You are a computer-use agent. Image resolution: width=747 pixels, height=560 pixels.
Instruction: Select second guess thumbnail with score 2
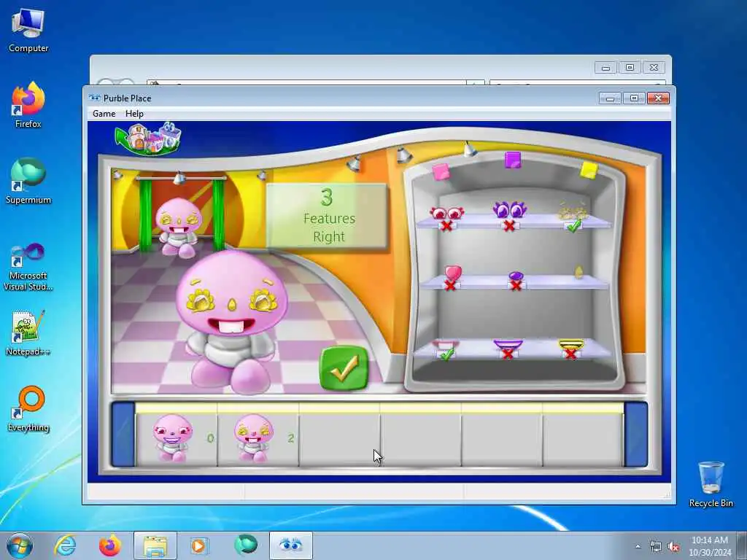tap(258, 439)
